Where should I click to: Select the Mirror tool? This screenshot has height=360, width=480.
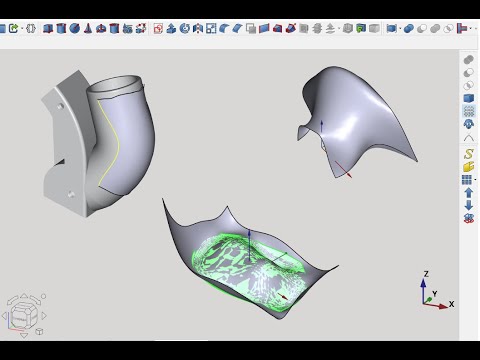click(x=198, y=28)
